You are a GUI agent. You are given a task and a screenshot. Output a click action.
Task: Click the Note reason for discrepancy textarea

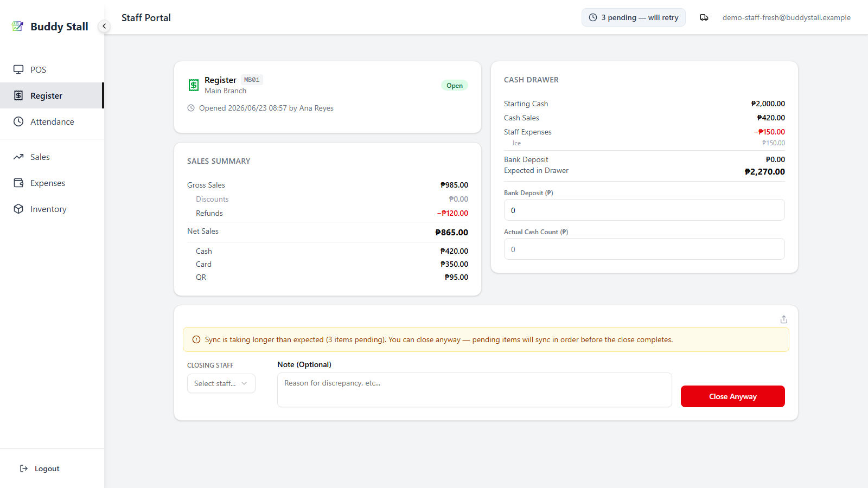point(475,390)
